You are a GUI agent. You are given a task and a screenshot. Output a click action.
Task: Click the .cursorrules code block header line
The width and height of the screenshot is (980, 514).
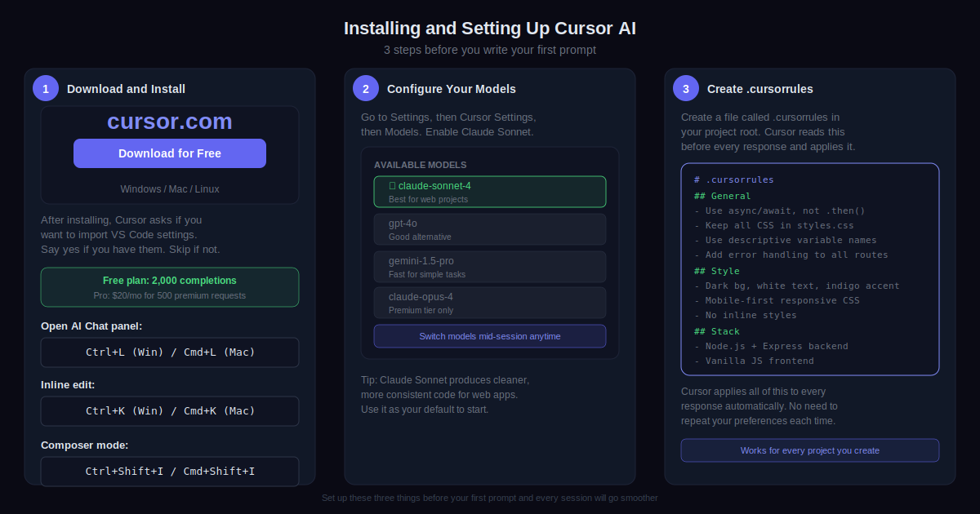click(734, 179)
